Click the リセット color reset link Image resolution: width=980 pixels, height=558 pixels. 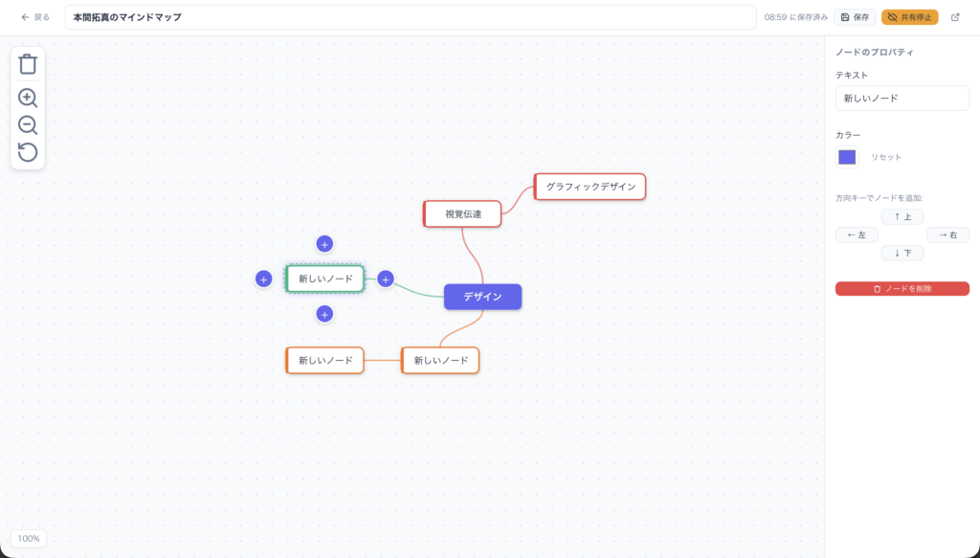(885, 157)
